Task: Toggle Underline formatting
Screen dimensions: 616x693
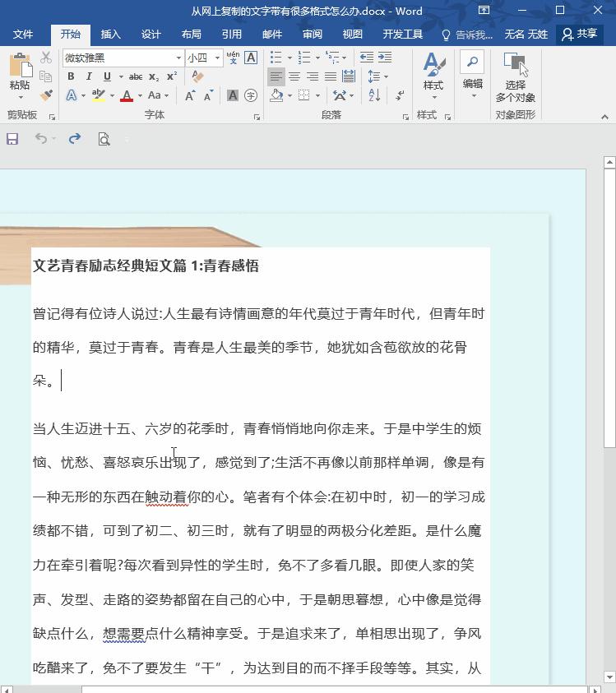Action: coord(107,76)
